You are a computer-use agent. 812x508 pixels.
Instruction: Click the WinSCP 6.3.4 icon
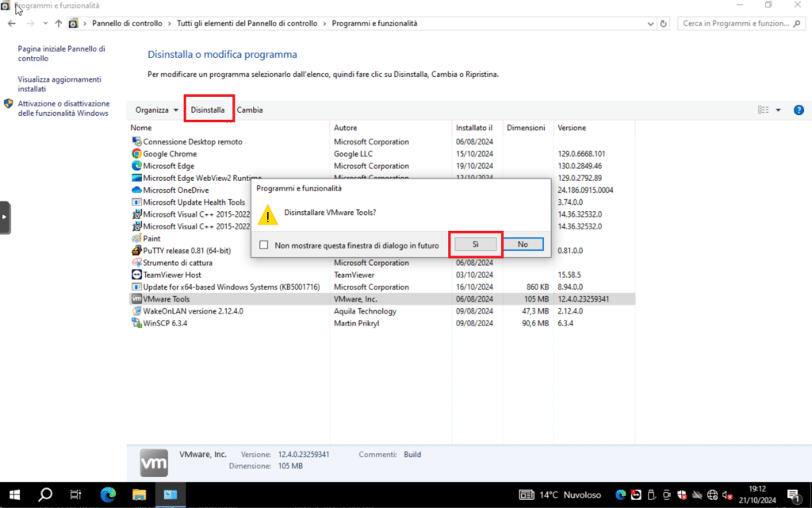click(x=136, y=323)
